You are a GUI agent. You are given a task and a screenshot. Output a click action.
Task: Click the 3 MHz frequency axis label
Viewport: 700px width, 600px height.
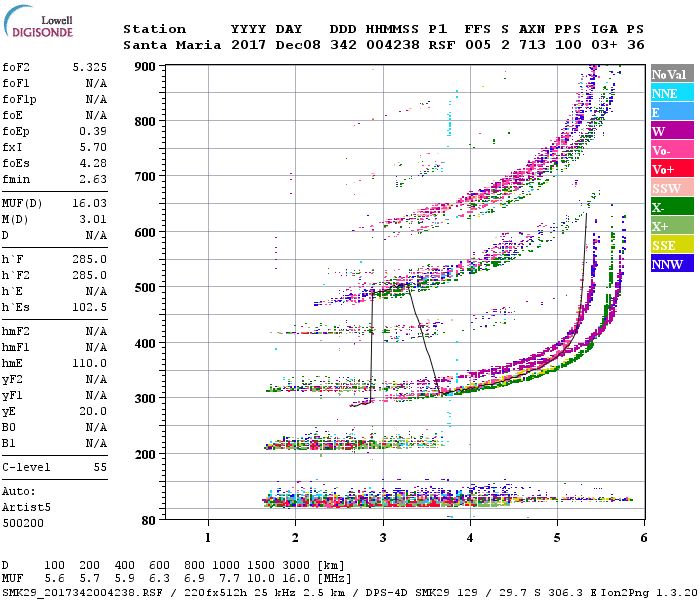click(x=383, y=538)
